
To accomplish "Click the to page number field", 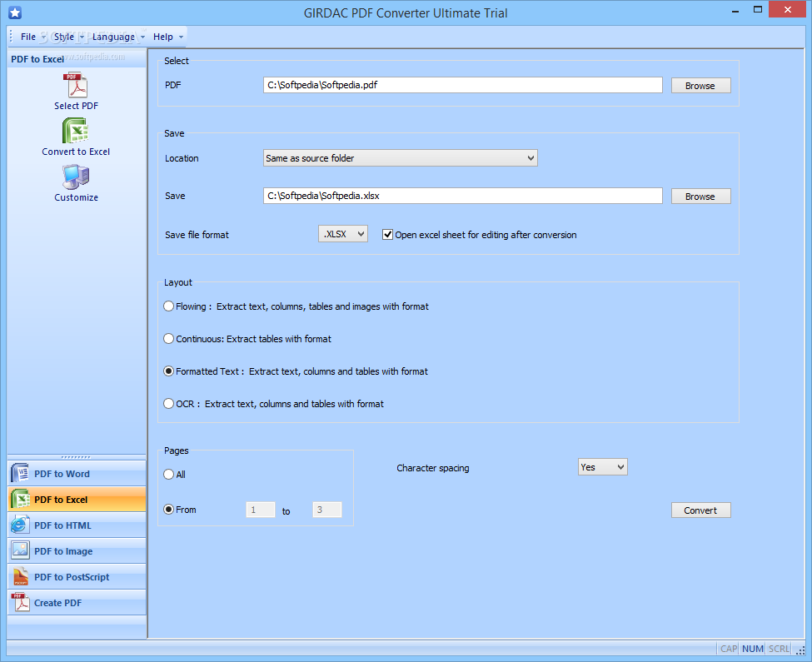I will (326, 510).
